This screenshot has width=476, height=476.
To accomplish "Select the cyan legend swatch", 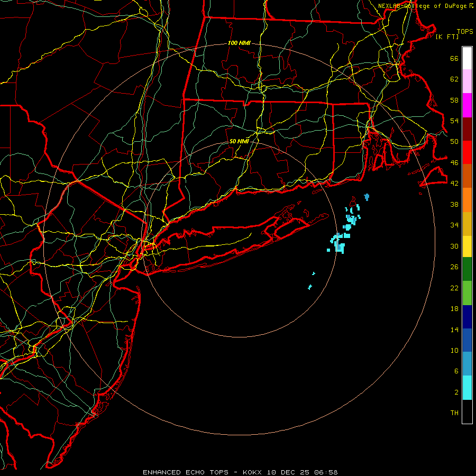I will [x=467, y=388].
